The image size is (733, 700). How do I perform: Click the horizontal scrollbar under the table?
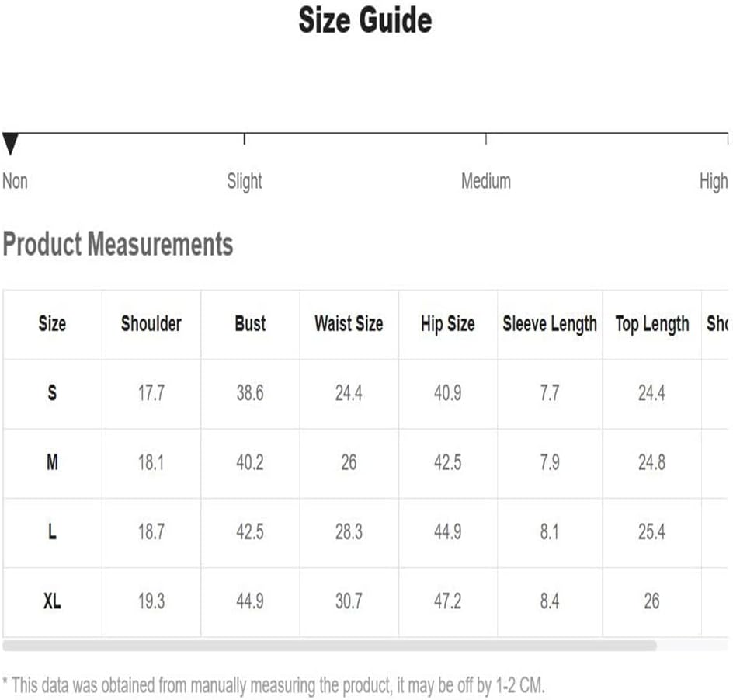tap(329, 646)
